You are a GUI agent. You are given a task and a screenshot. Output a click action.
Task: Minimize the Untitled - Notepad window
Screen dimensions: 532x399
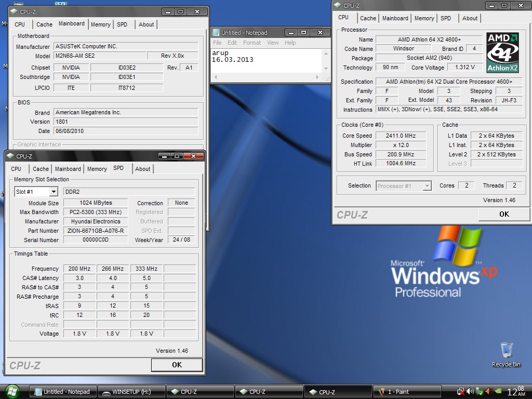[291, 33]
